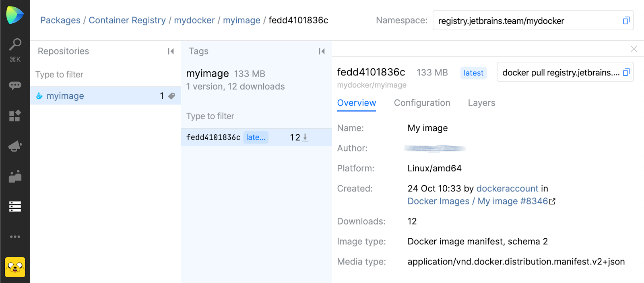644x283 pixels.
Task: Open external link icon after #8346
Action: pos(553,202)
